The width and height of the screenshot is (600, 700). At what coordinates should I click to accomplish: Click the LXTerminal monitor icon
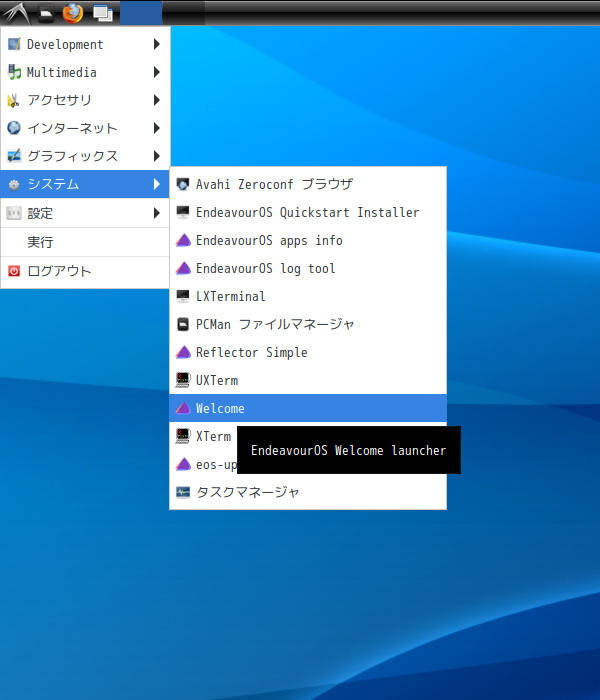point(183,296)
